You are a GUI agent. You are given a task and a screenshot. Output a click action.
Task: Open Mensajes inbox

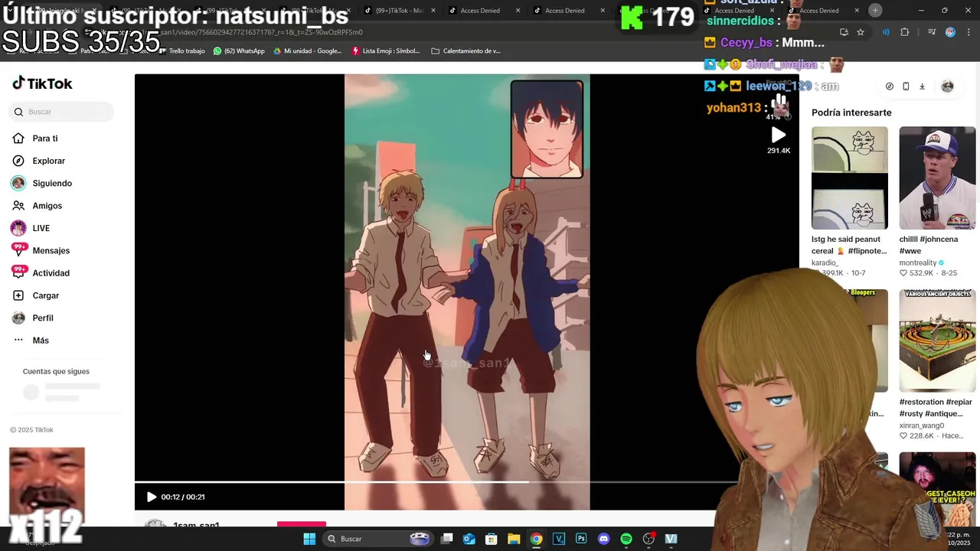click(51, 250)
